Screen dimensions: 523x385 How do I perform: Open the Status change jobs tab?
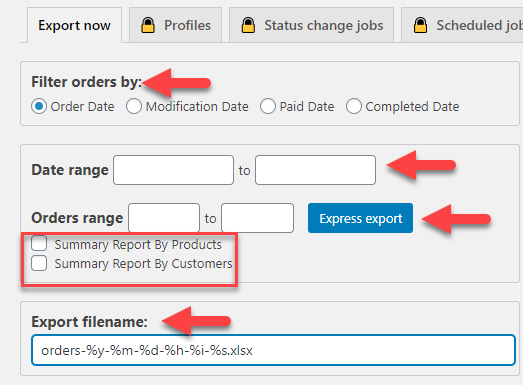coord(312,25)
